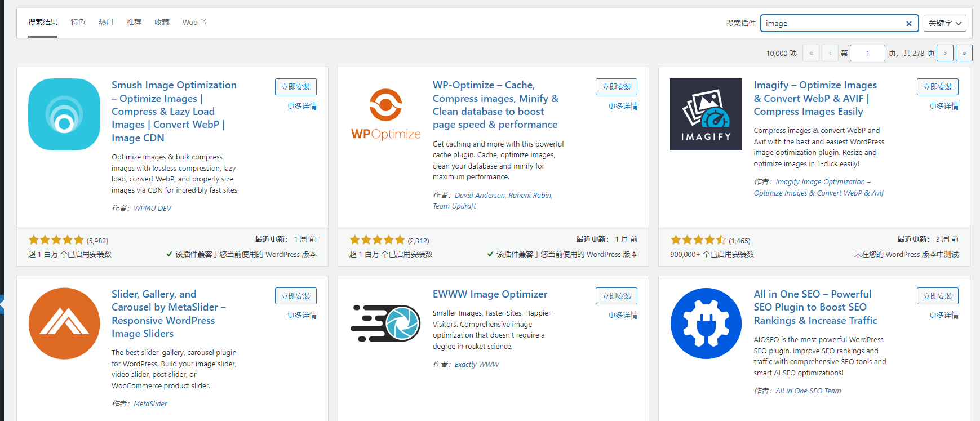Click the 共 278 页 page total text

[919, 53]
